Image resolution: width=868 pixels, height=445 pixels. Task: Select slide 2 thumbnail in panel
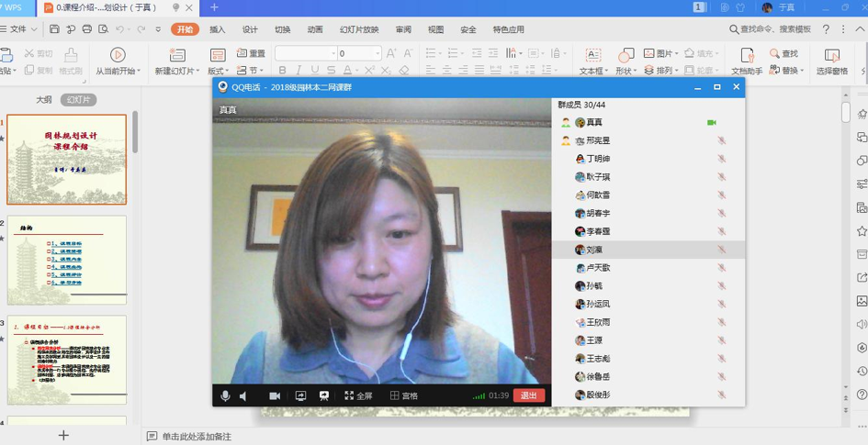pyautogui.click(x=67, y=260)
